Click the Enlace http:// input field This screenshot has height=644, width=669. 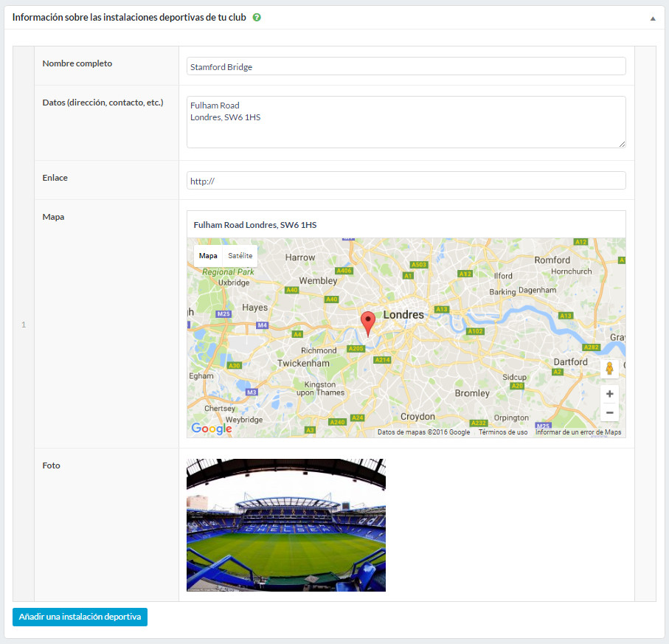[406, 181]
